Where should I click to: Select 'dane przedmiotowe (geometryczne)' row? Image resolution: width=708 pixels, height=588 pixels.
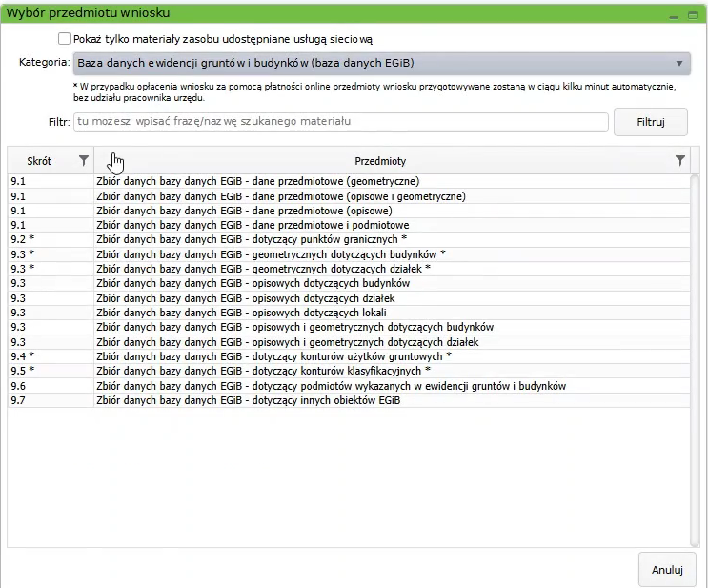(x=257, y=181)
